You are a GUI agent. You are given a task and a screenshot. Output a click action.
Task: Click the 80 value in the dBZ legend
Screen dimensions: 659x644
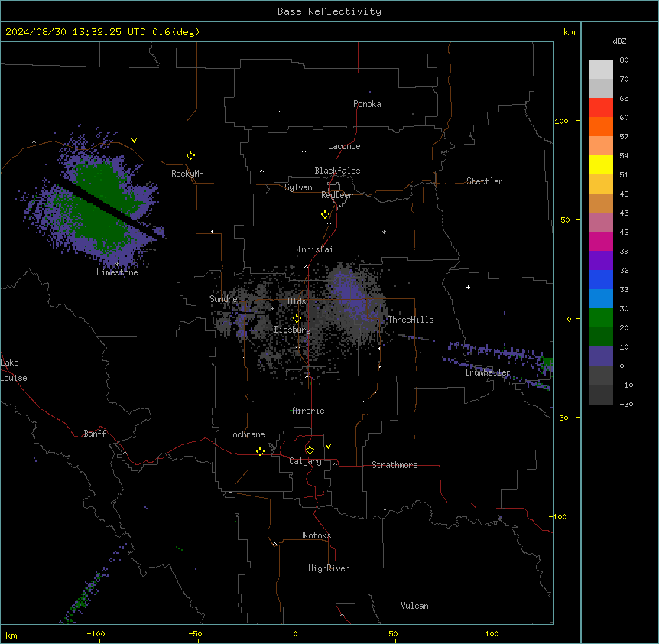click(x=624, y=60)
